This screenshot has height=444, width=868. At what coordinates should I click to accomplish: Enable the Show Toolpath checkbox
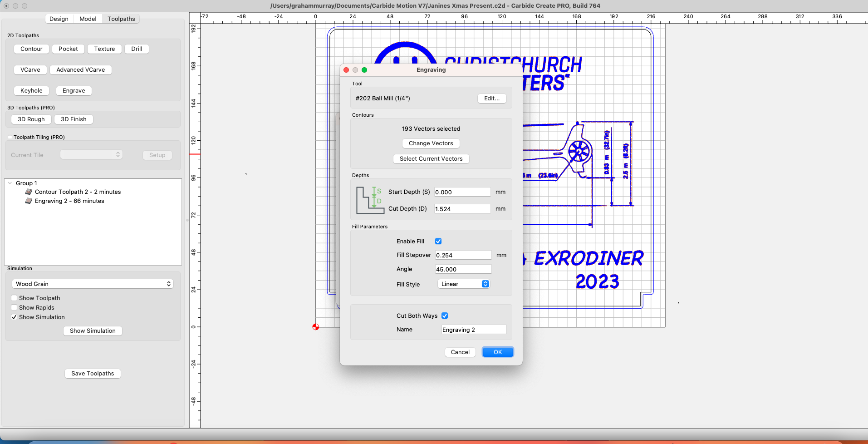(x=14, y=298)
